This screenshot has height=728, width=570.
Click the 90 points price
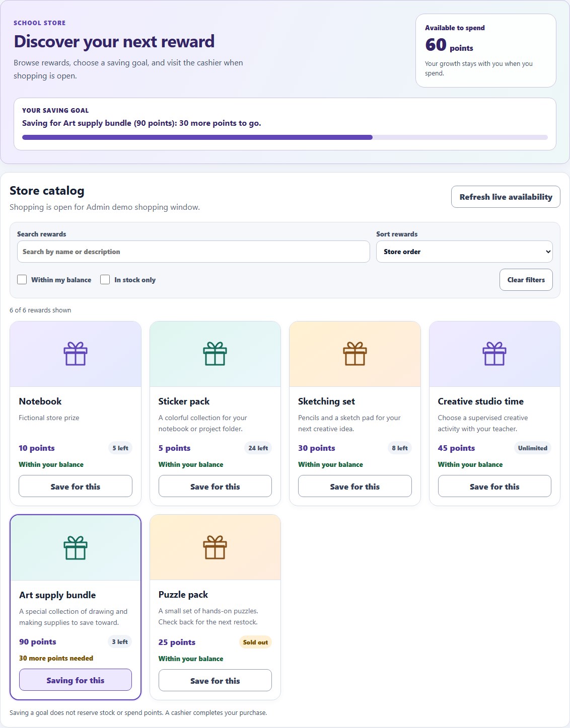(x=38, y=642)
